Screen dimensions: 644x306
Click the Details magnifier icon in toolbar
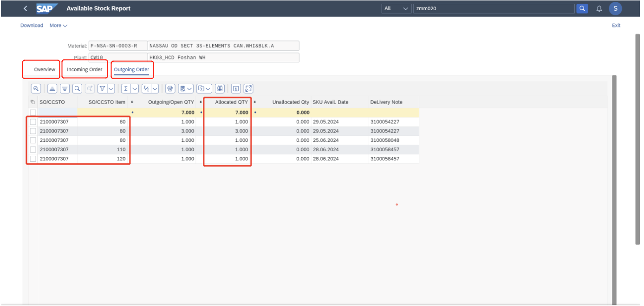[x=36, y=88]
